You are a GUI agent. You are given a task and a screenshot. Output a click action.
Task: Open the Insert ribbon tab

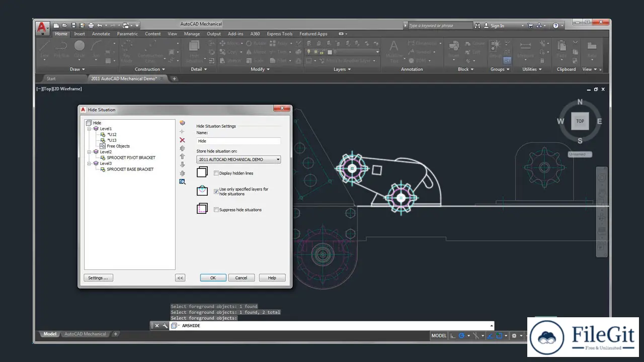79,34
